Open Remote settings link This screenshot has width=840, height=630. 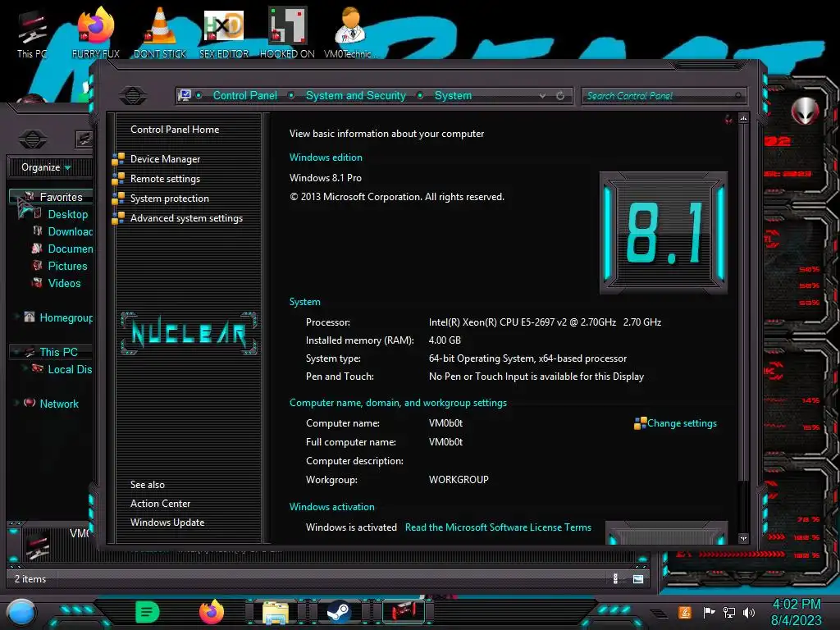point(165,178)
